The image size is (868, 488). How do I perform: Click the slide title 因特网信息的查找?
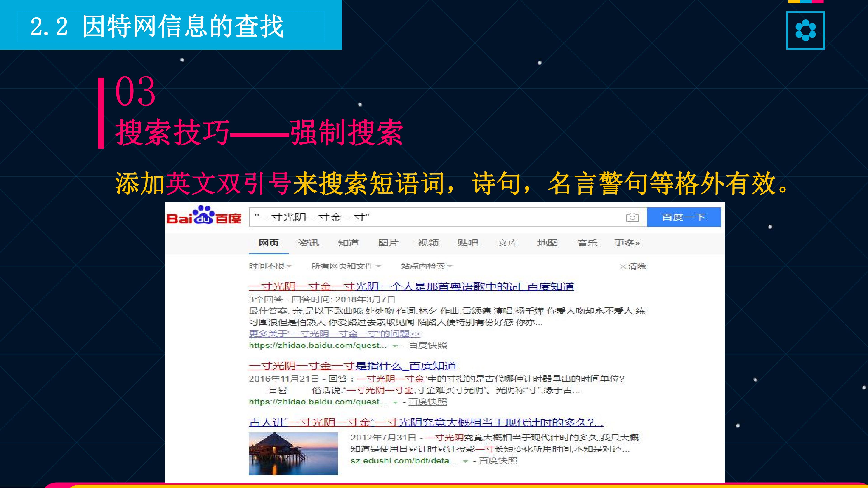(x=183, y=26)
